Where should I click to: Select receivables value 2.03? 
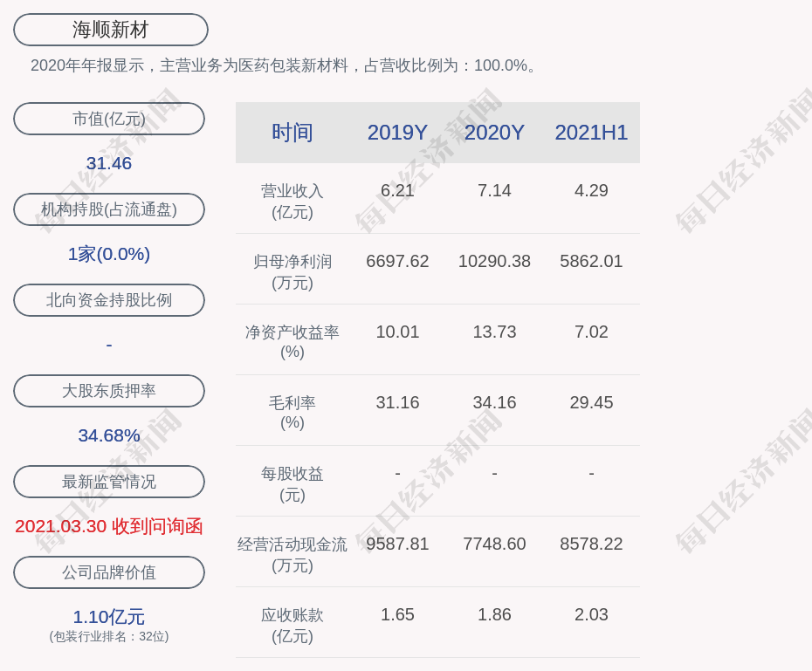coord(591,614)
